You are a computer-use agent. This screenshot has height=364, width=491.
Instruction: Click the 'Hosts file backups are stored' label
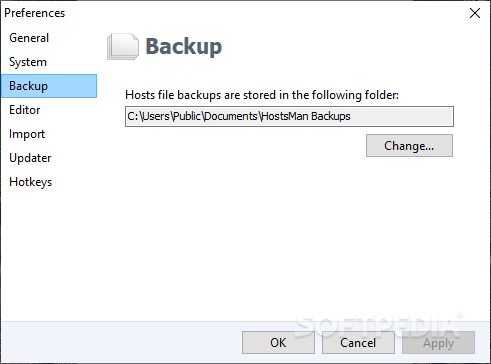coord(262,95)
